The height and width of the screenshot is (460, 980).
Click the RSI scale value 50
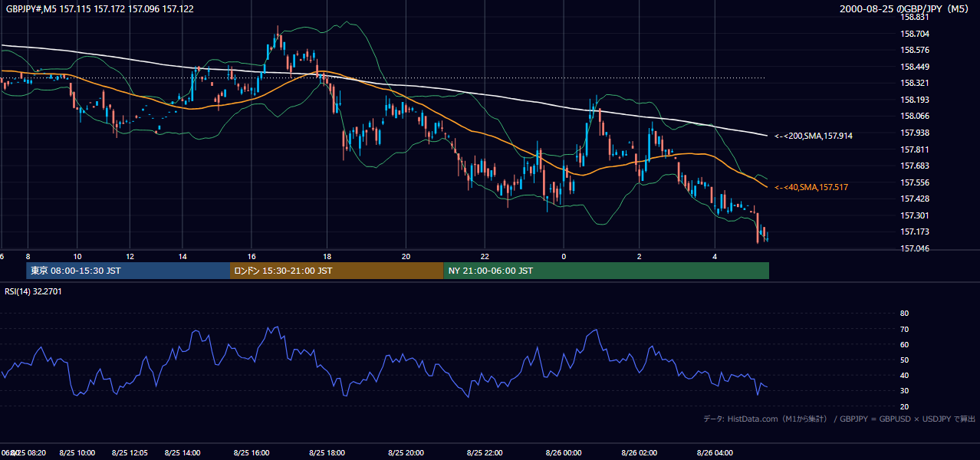coord(904,360)
